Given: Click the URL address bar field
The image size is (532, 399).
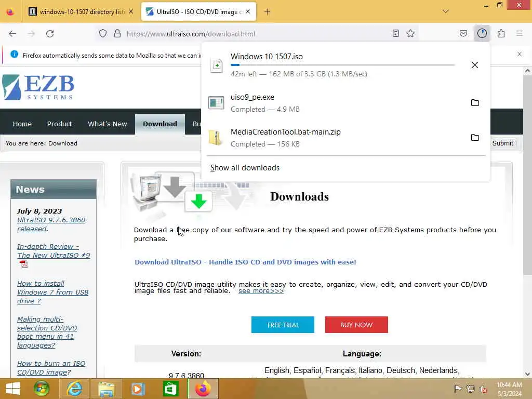Looking at the screenshot, I should [258, 34].
